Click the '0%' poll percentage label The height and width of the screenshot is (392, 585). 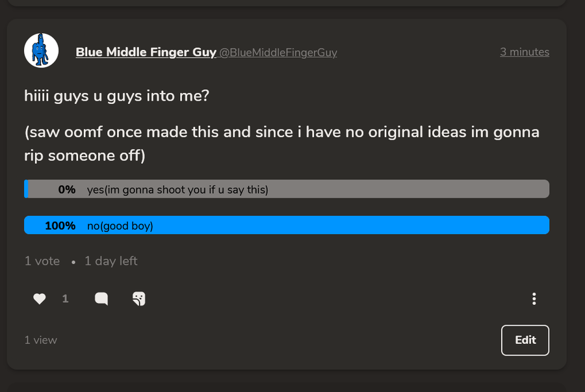67,189
